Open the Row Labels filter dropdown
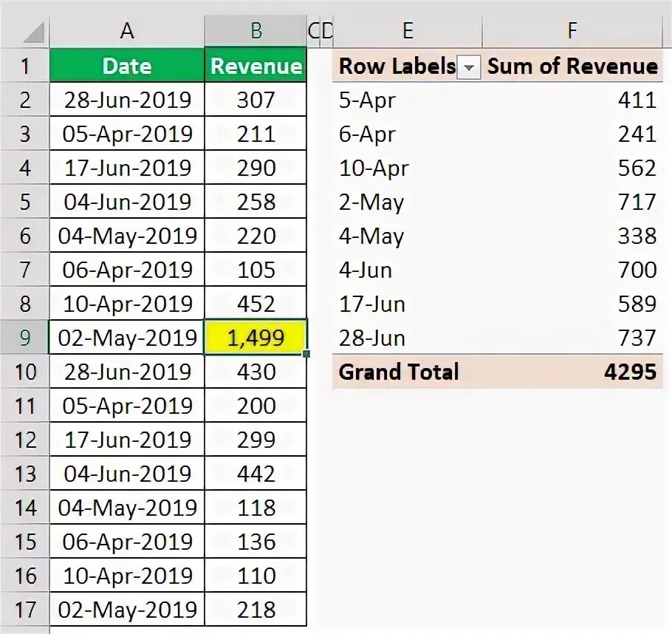Image resolution: width=672 pixels, height=634 pixels. (468, 67)
